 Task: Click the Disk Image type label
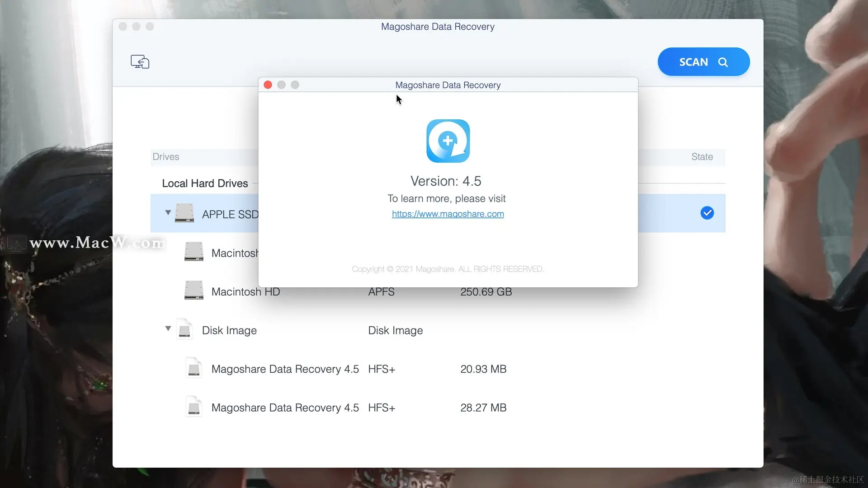point(395,330)
